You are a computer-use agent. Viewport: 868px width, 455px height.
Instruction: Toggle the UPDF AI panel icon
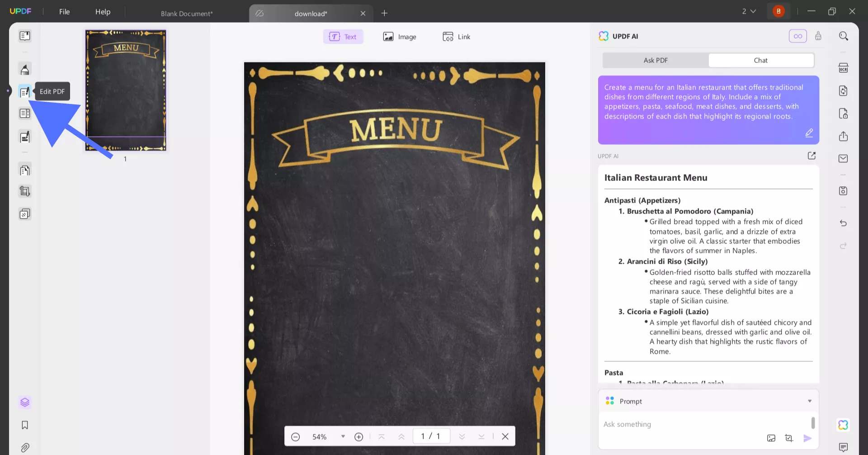click(x=843, y=425)
